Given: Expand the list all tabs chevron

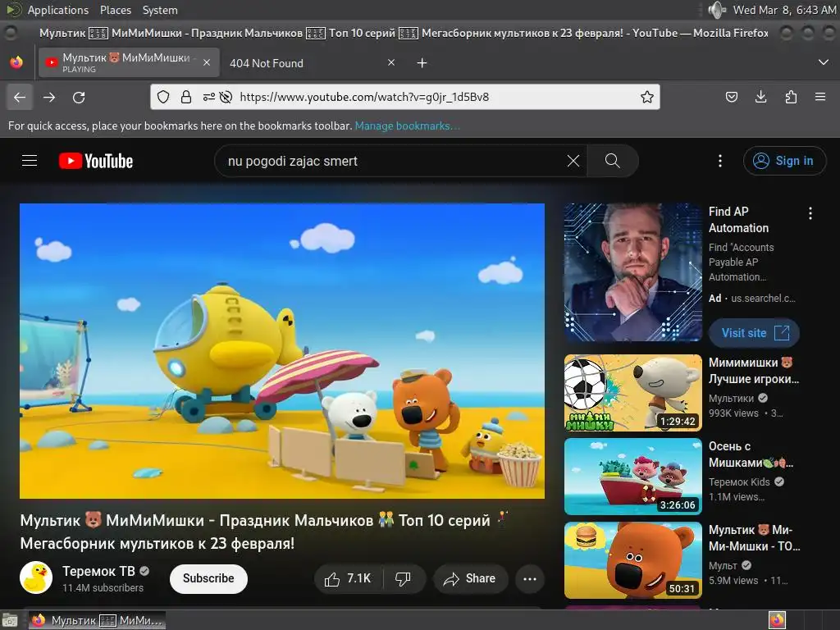Looking at the screenshot, I should click(x=824, y=62).
